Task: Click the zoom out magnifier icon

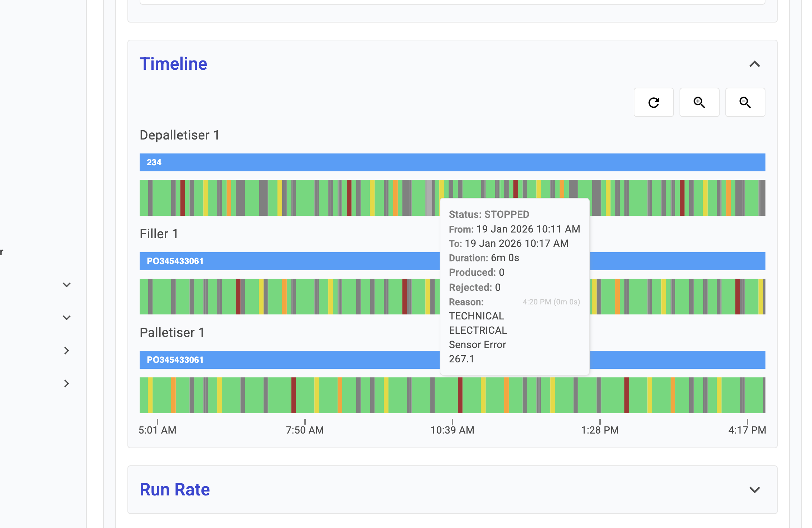Action: click(x=745, y=103)
